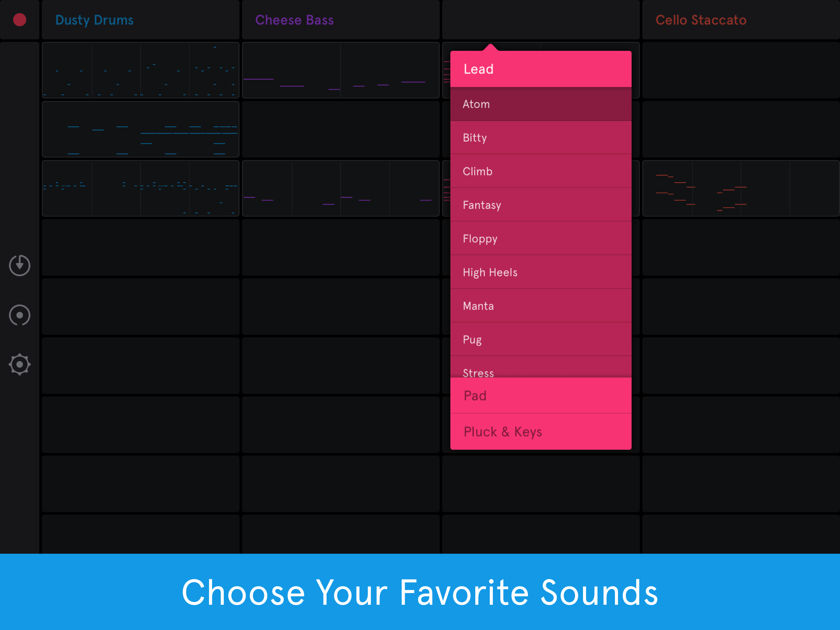Collapse the Lead category header
Screen dimensions: 840x630
tap(541, 69)
